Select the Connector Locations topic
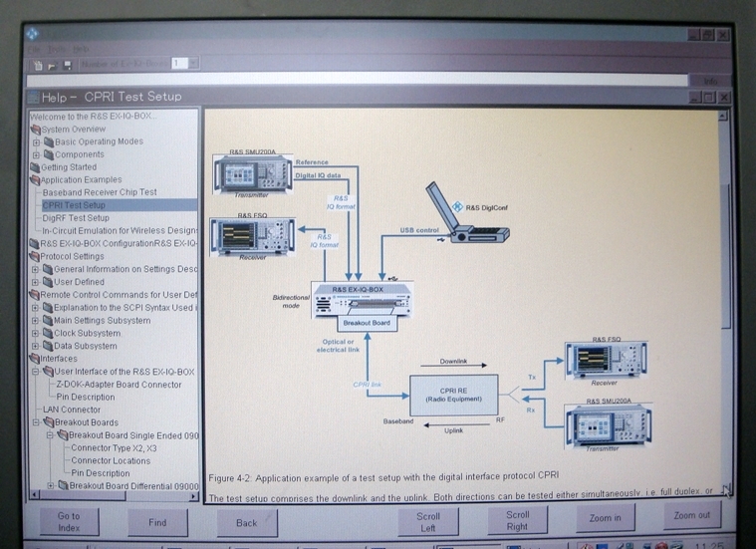 pos(111,460)
